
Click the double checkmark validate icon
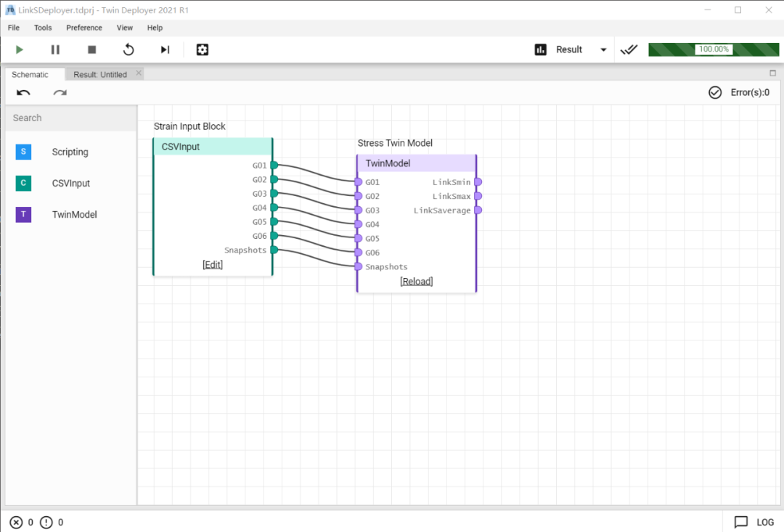click(x=629, y=49)
